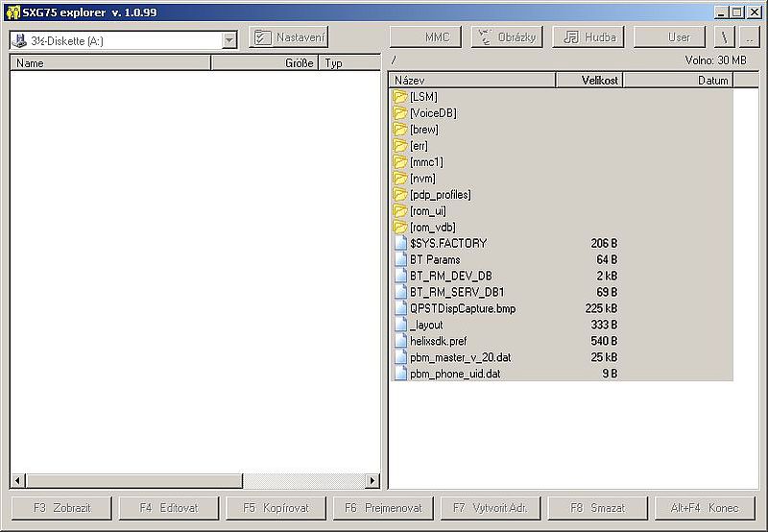Viewport: 768px width, 532px height.
Task: Select the QPSTDispCapture.bmp file icon
Action: pos(400,308)
